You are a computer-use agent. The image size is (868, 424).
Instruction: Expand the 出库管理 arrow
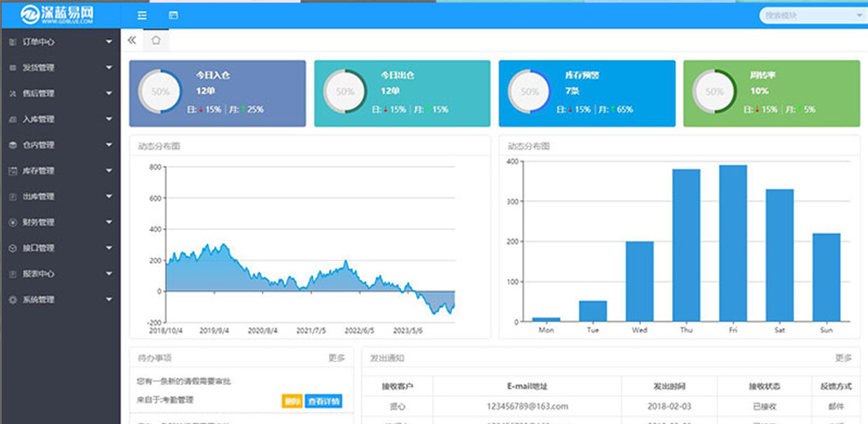click(109, 196)
